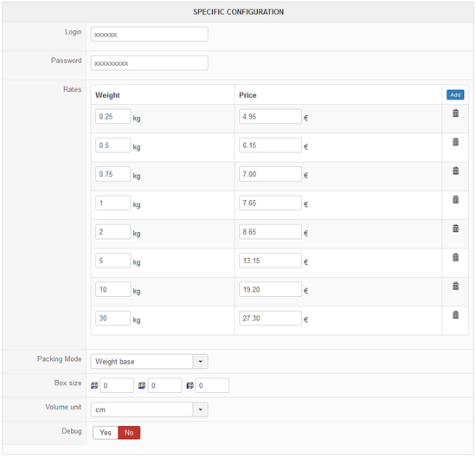The width and height of the screenshot is (476, 458).
Task: Edit the 4.95 price field
Action: click(270, 116)
